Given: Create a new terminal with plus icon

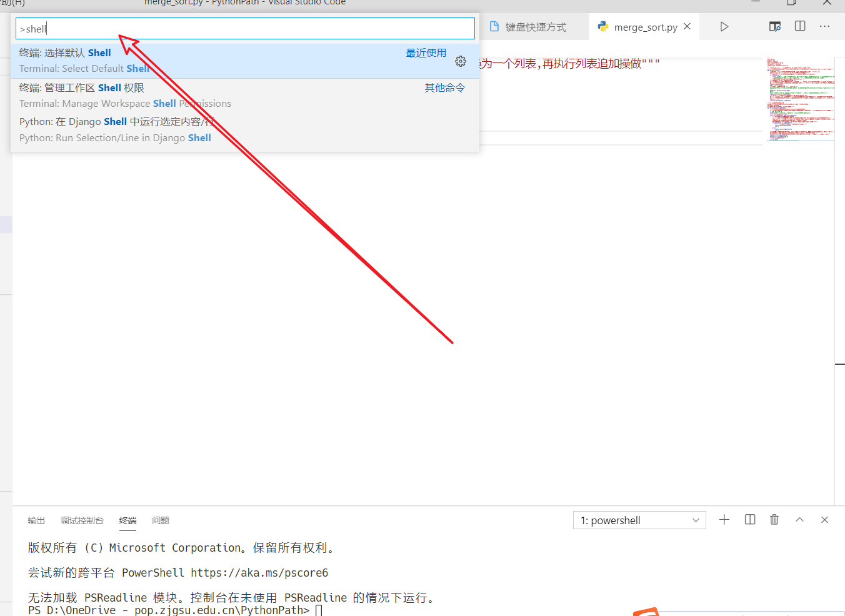Looking at the screenshot, I should (x=724, y=520).
